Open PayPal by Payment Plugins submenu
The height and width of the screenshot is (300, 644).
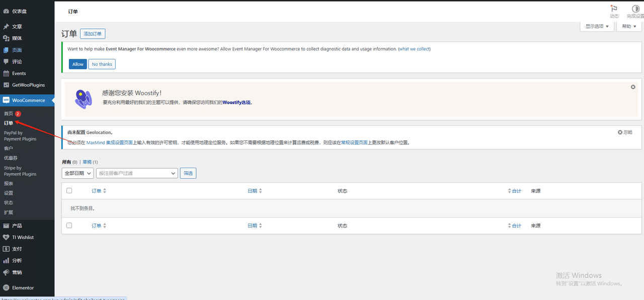coord(20,136)
